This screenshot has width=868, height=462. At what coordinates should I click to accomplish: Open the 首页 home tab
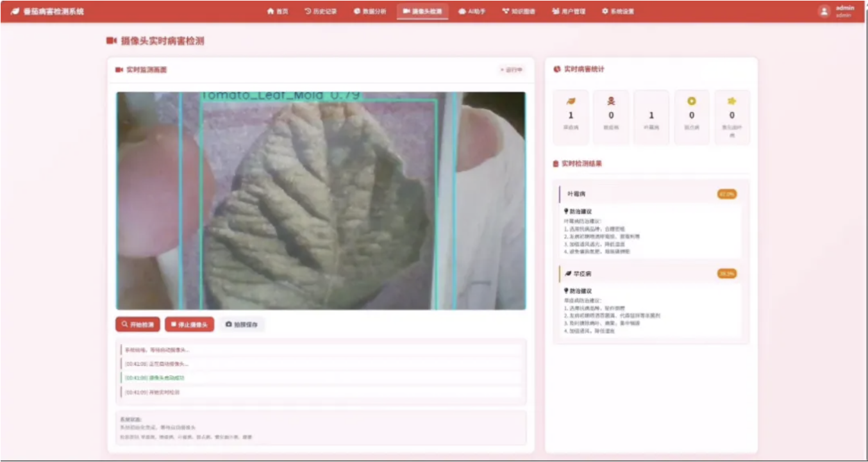pyautogui.click(x=278, y=12)
